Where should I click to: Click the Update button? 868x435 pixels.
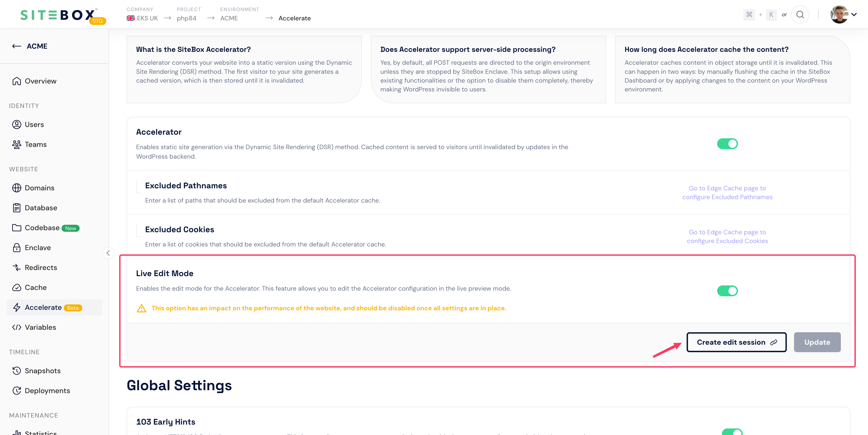(x=817, y=342)
